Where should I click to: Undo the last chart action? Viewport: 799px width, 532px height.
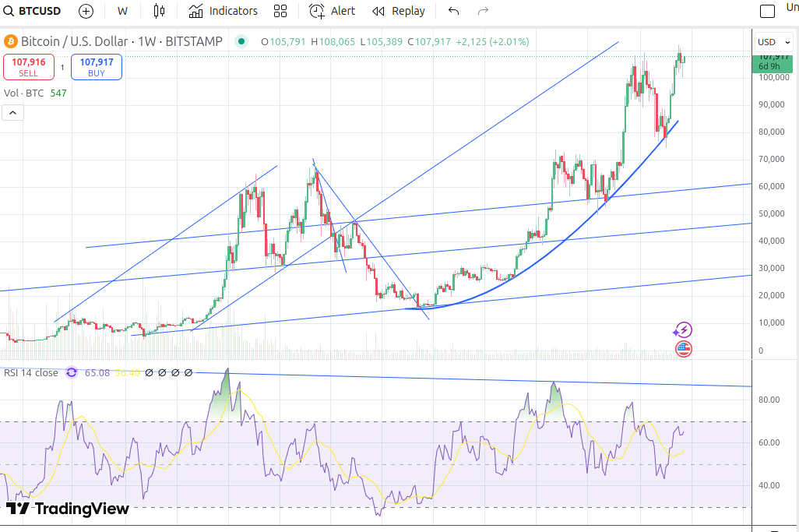click(x=453, y=11)
